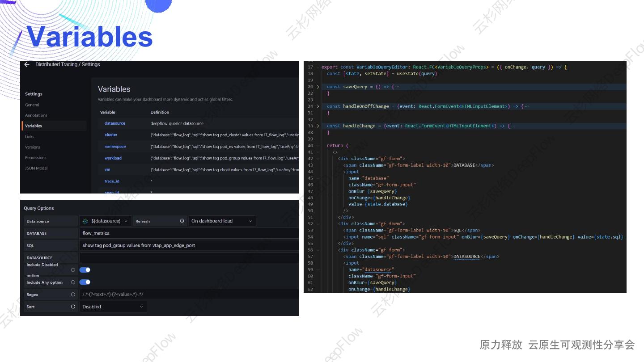
Task: Open JSON Model in the Settings sidebar
Action: 36,168
